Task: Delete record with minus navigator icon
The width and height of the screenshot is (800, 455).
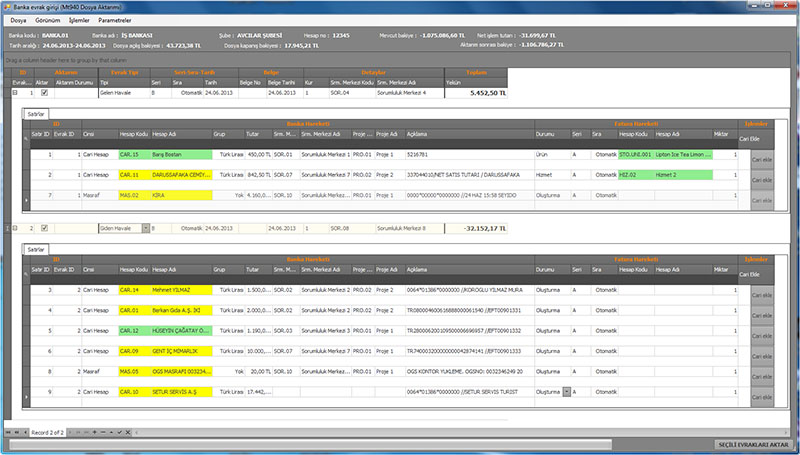Action: tap(103, 433)
